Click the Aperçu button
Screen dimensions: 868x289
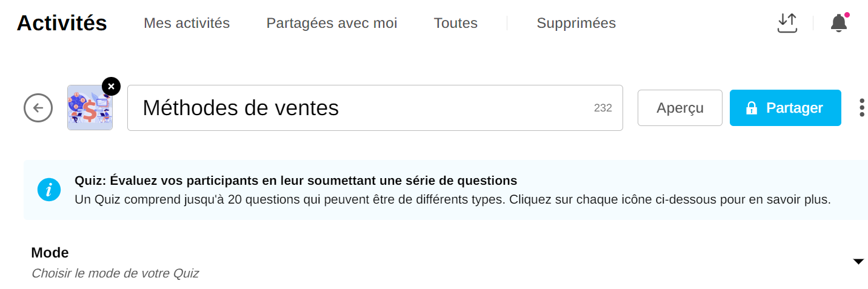click(x=679, y=108)
